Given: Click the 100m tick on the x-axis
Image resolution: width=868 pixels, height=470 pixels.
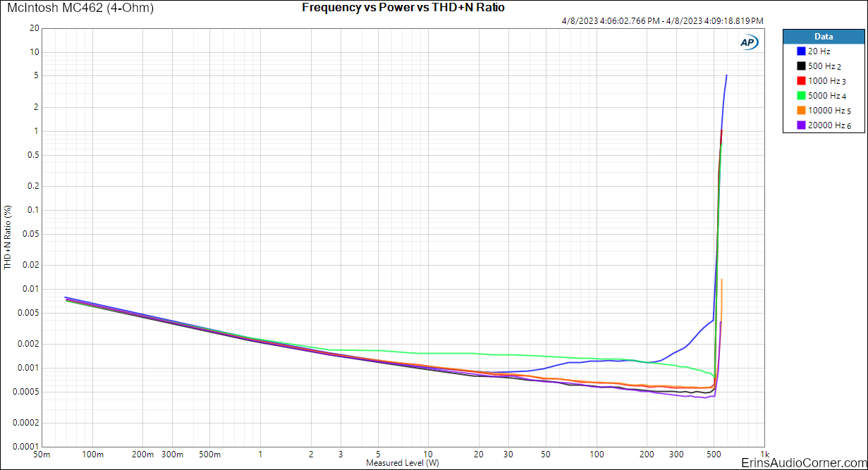Looking at the screenshot, I should tap(93, 454).
